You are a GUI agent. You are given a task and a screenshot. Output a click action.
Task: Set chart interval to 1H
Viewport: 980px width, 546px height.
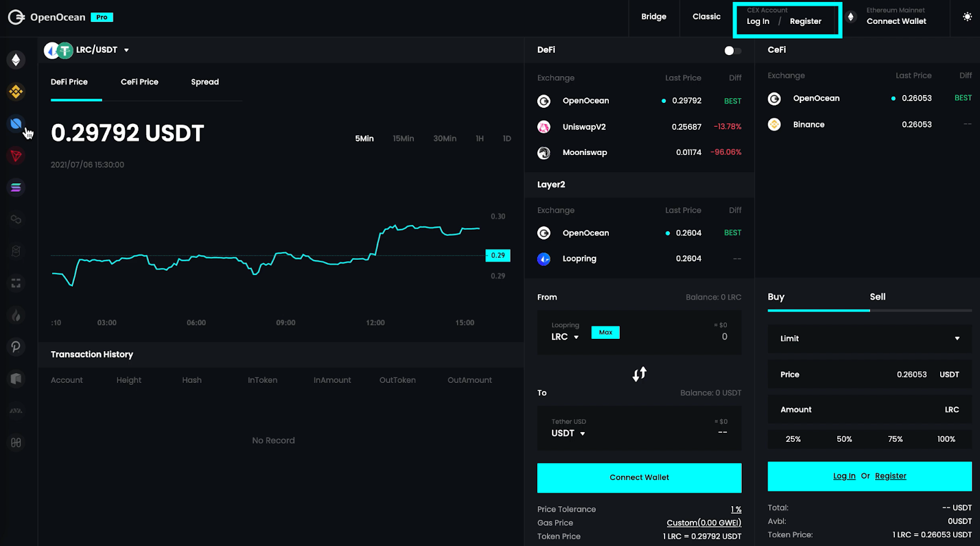480,138
